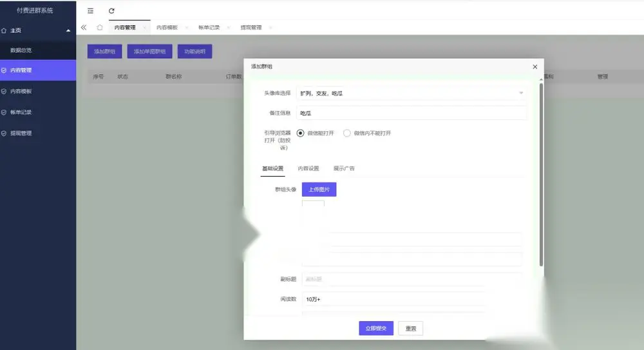This screenshot has height=350, width=644.
Task: Open 提现管理 in the sidebar
Action: click(38, 133)
